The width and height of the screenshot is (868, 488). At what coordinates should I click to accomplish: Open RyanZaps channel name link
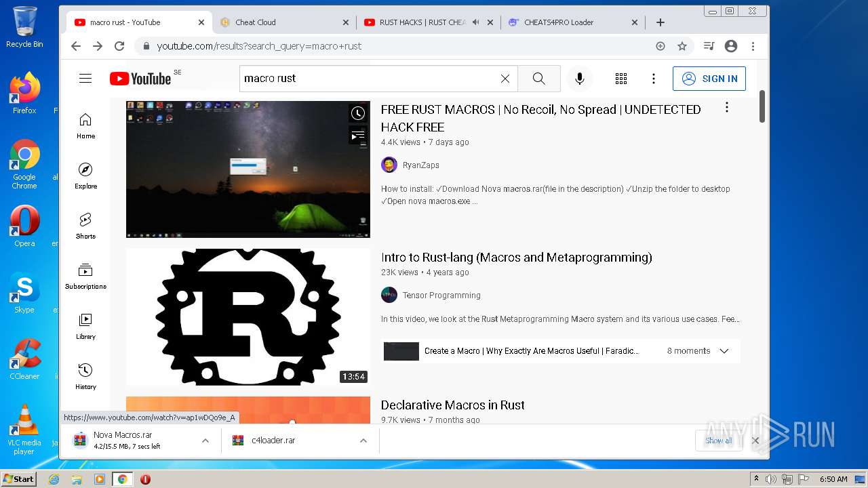point(421,165)
